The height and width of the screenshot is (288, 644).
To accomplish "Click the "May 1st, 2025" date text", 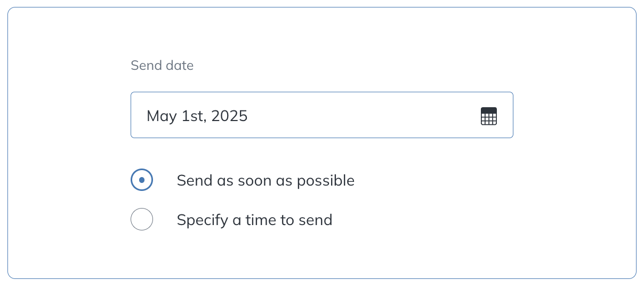I will 197,116.
